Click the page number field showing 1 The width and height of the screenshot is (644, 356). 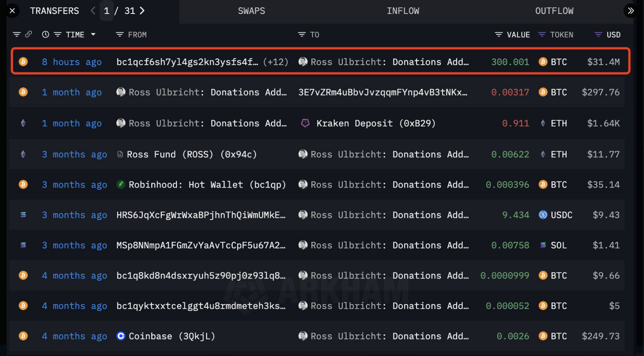(x=107, y=11)
